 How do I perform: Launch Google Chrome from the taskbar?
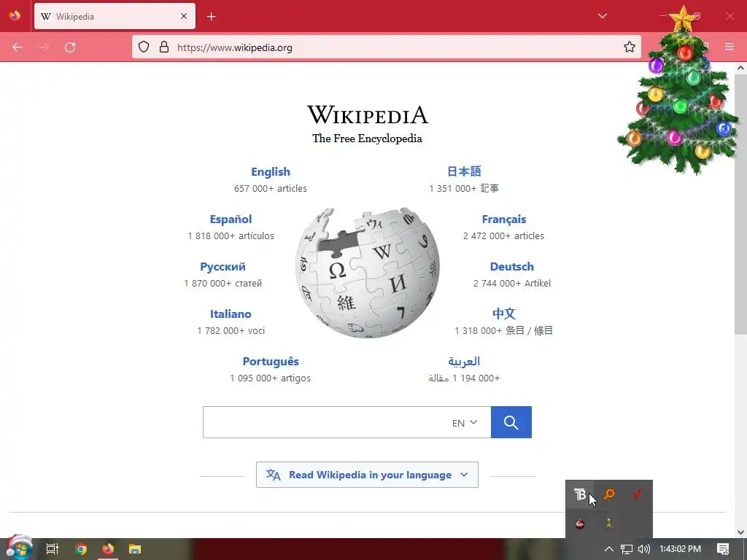80,549
